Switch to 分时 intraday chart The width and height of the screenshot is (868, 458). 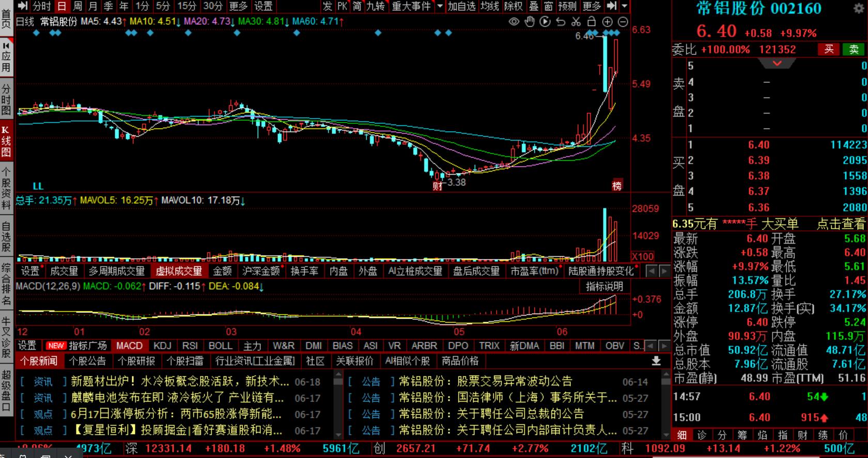(41, 6)
